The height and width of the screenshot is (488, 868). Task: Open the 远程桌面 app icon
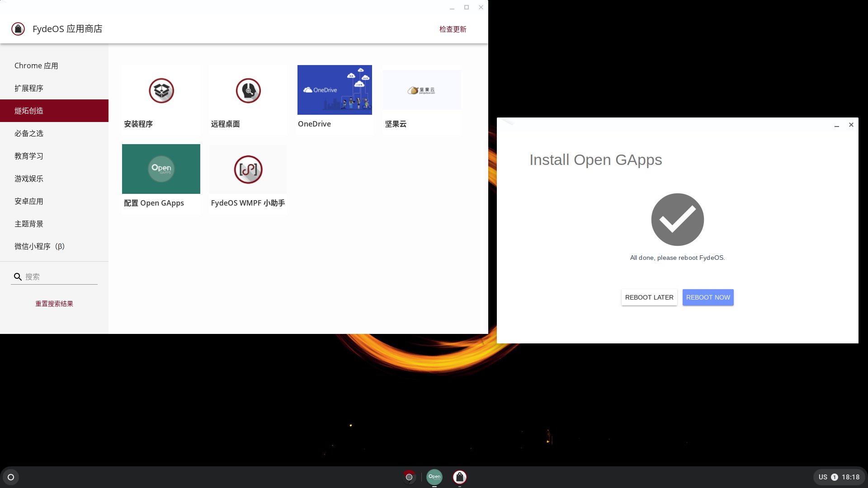pos(248,91)
